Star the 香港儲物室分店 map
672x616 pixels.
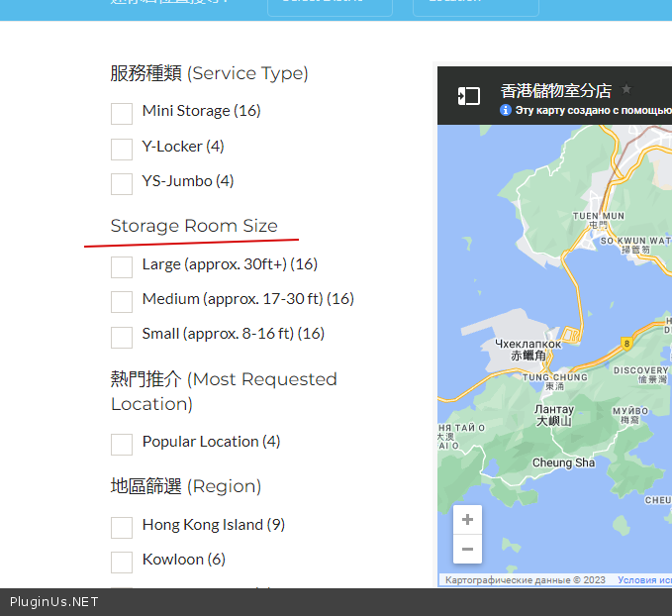coord(626,90)
